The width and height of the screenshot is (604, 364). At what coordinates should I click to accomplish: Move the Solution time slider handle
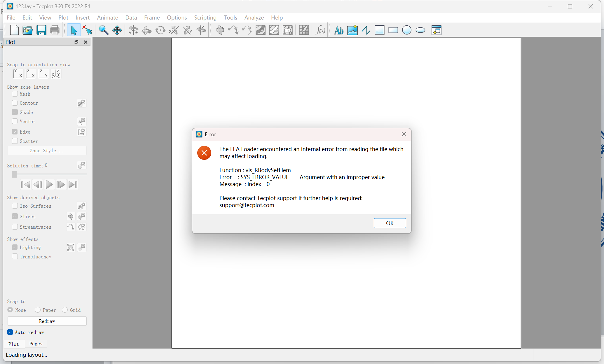coord(14,174)
